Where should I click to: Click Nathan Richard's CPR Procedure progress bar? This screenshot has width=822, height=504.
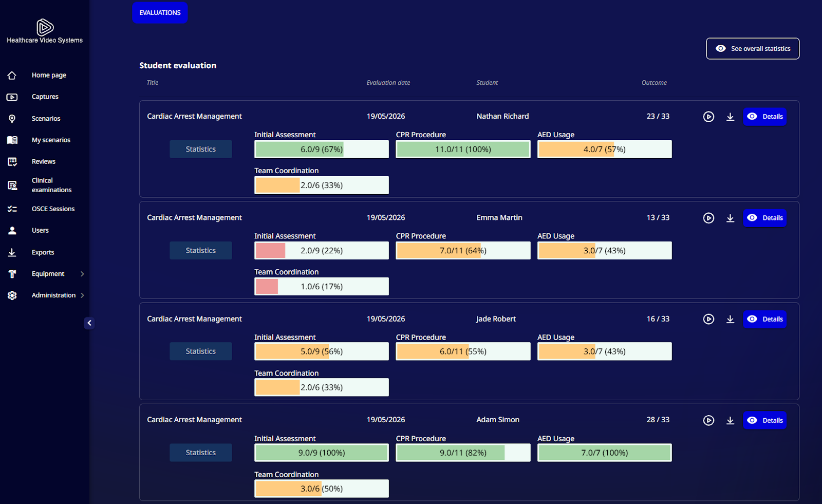(x=463, y=149)
